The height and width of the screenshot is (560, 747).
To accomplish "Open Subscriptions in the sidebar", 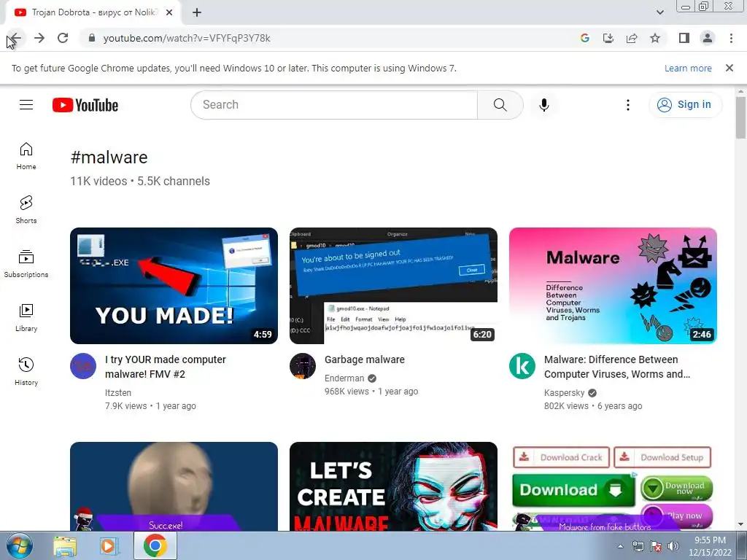I will [26, 264].
